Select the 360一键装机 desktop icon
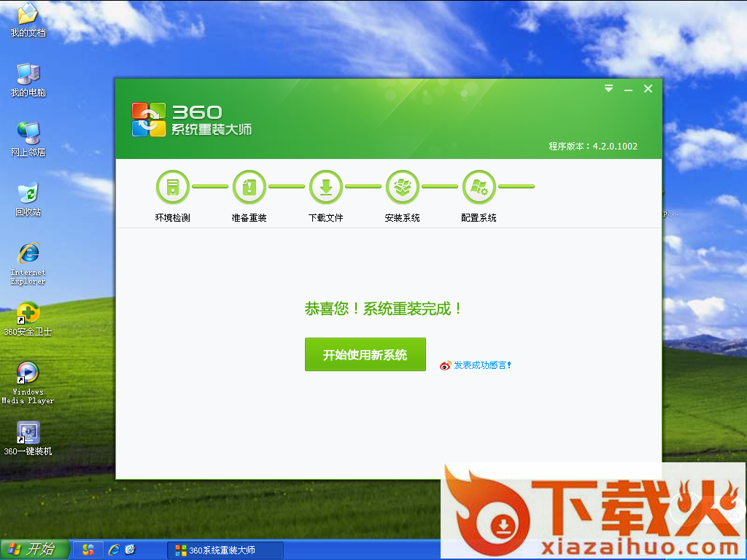The height and width of the screenshot is (560, 747). point(28,433)
